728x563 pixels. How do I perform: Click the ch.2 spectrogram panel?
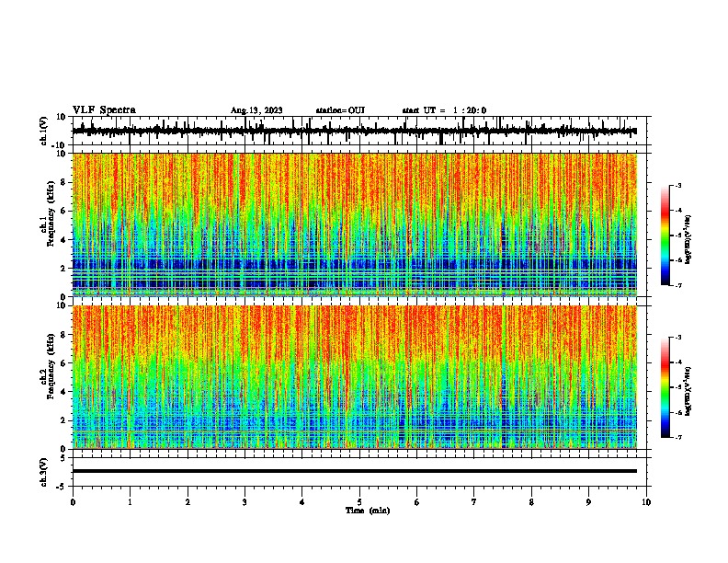355,377
